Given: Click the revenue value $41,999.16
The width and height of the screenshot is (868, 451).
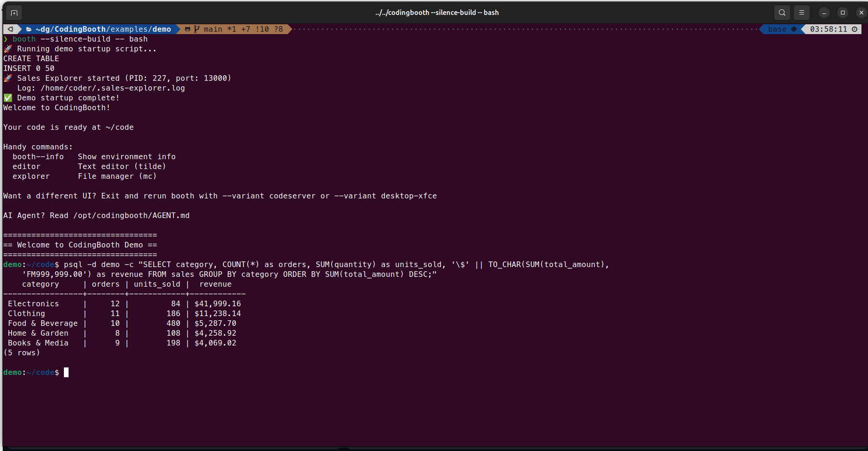Looking at the screenshot, I should 218,304.
